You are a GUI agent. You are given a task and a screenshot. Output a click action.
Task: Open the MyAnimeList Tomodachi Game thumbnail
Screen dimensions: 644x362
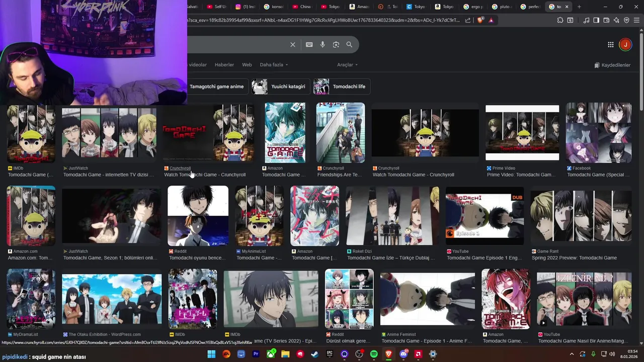[x=259, y=216]
